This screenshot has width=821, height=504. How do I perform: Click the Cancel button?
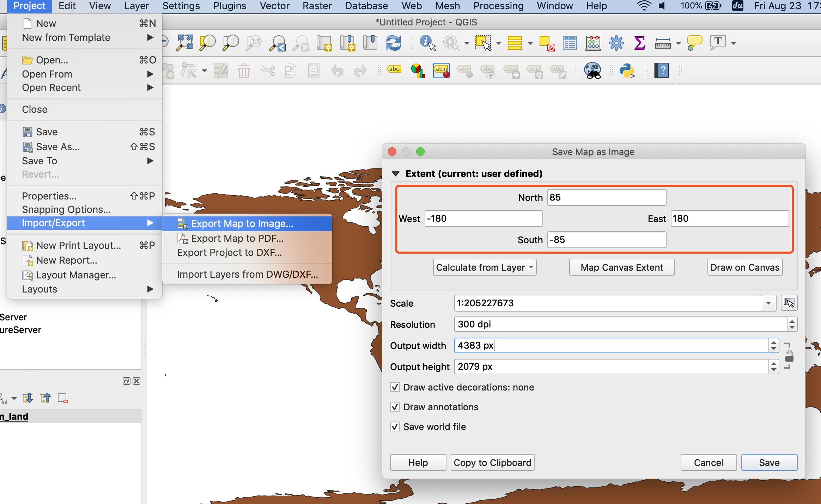click(x=709, y=463)
